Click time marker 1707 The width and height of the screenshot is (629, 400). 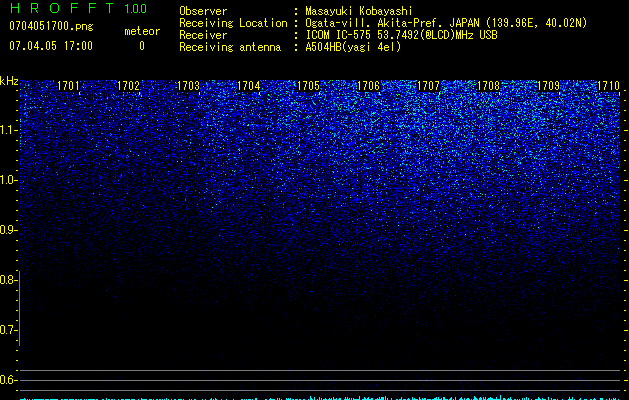[x=428, y=86]
